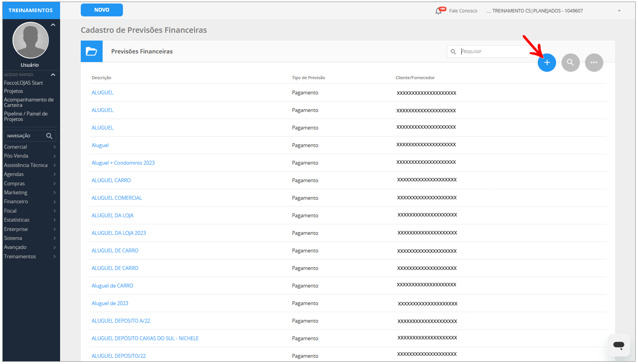The image size is (638, 364).
Task: Open the Avançado menu item
Action: click(x=30, y=247)
